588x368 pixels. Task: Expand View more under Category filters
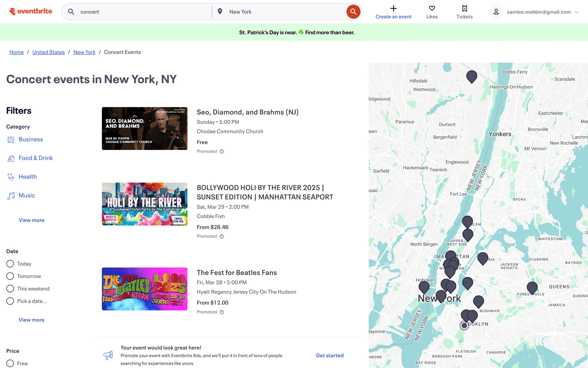(32, 220)
